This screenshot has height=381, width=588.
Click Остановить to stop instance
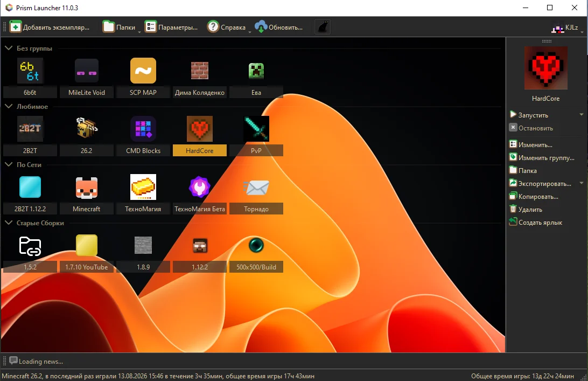[531, 128]
